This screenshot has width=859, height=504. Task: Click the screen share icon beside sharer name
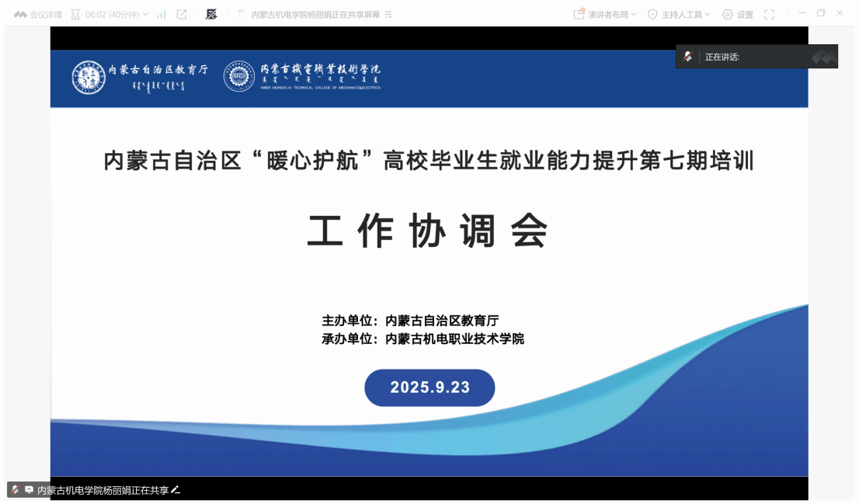pyautogui.click(x=29, y=490)
